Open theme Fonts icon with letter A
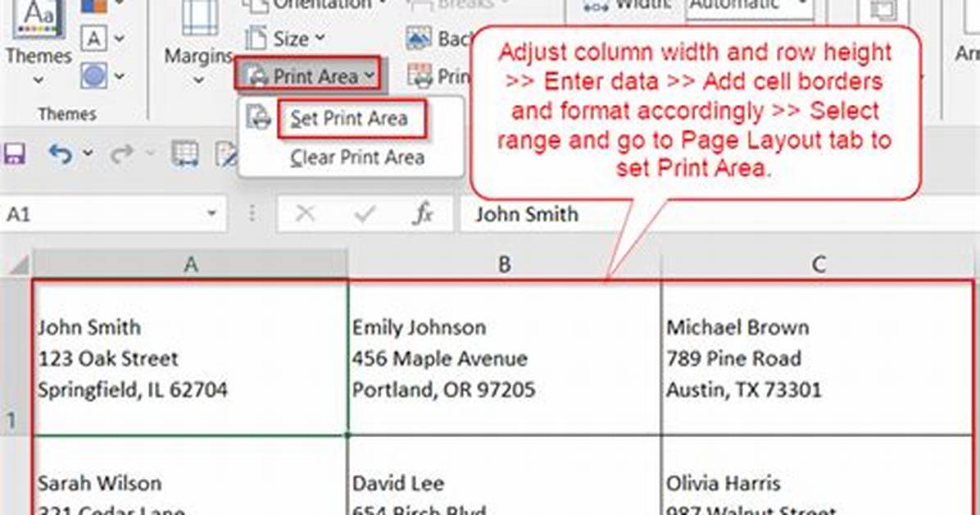Screen dimensions: 980x515 pyautogui.click(x=93, y=39)
